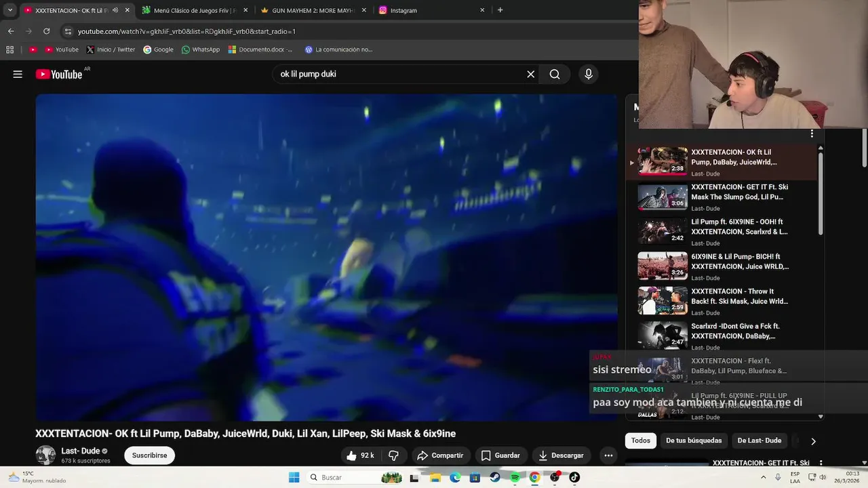Open the tab search dropdown arrow
Viewport: 868px width, 488px height.
pos(10,10)
